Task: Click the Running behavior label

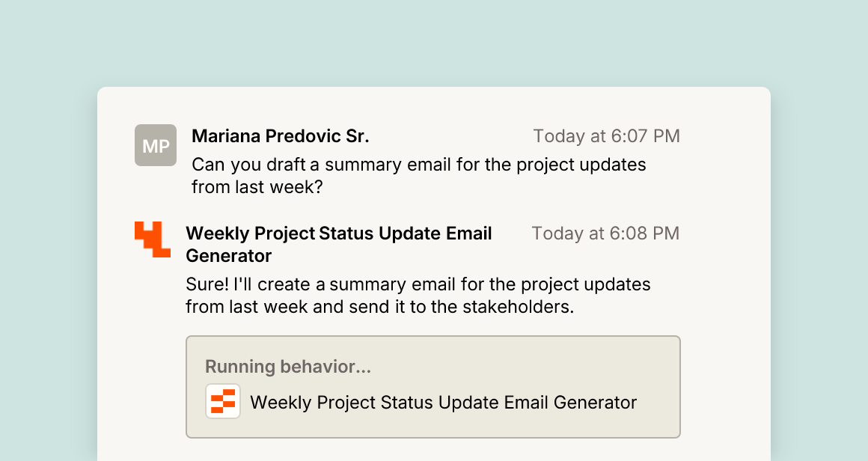Action: tap(288, 367)
